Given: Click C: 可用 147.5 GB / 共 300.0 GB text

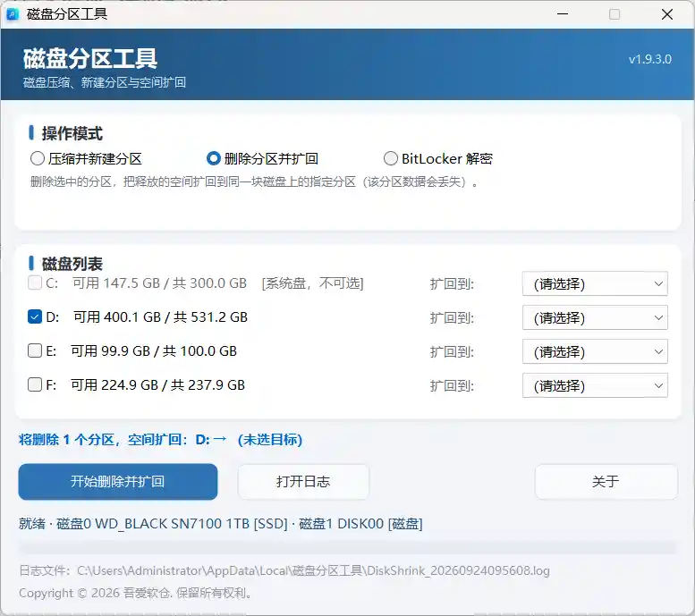Looking at the screenshot, I should tap(147, 283).
